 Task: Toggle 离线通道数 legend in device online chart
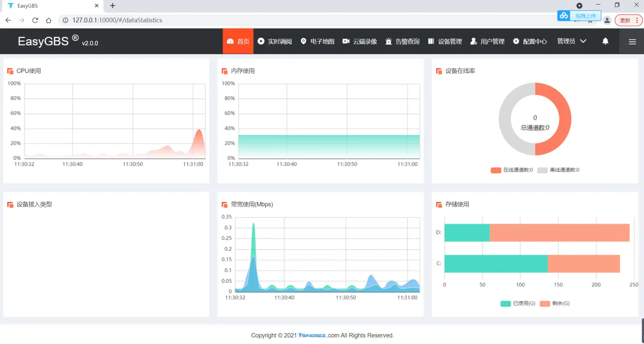pyautogui.click(x=558, y=170)
